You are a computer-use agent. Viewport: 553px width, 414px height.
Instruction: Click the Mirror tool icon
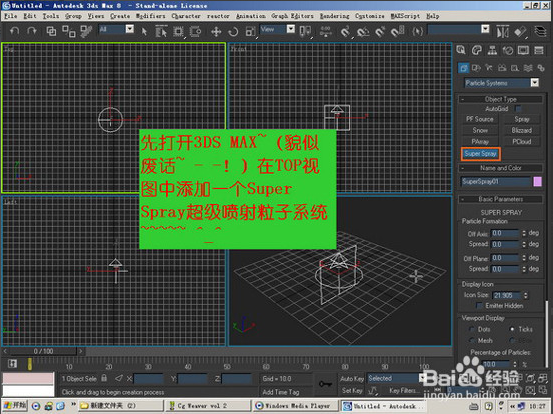point(503,32)
